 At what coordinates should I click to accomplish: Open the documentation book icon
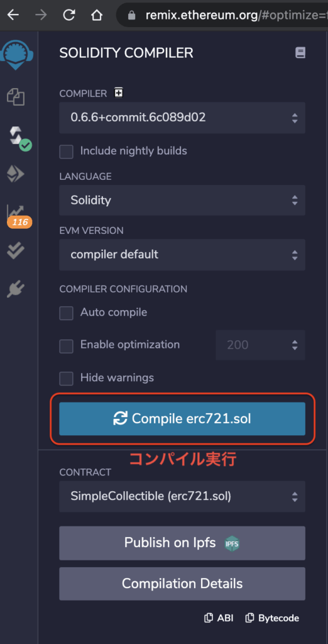coord(300,53)
